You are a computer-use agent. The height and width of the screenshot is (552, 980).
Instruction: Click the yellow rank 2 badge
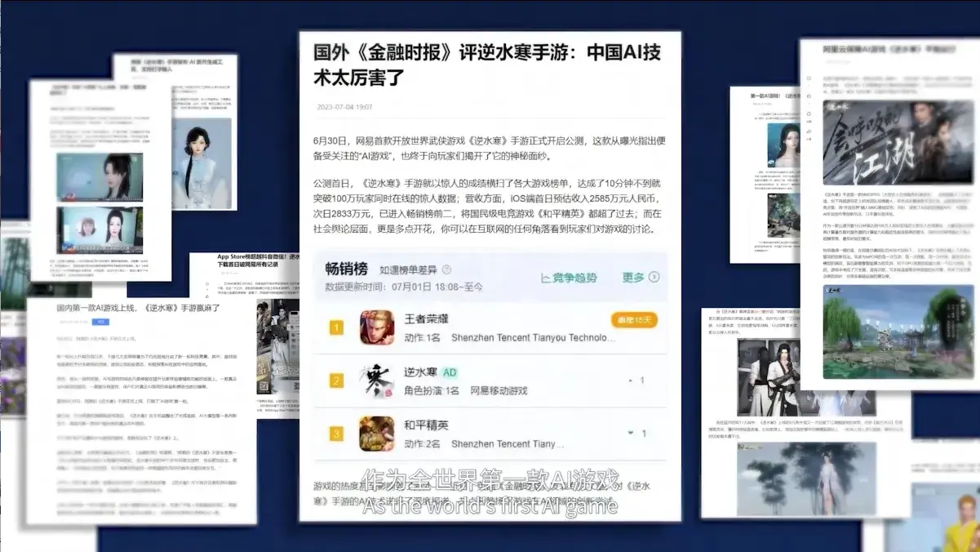coord(336,381)
